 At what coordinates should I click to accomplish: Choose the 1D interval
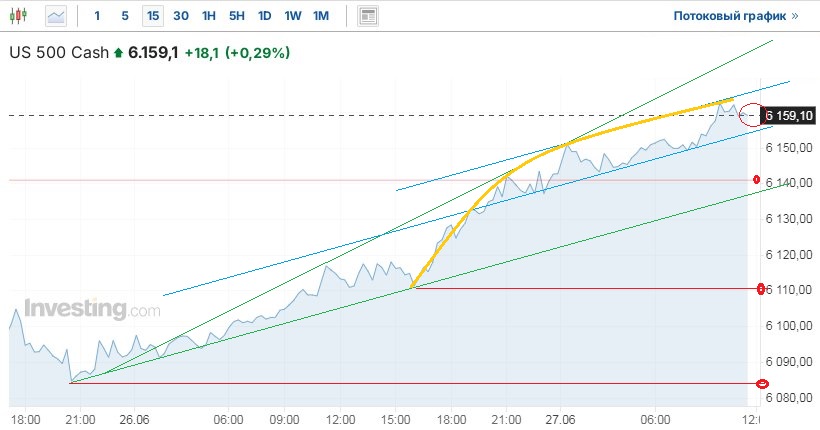pyautogui.click(x=264, y=16)
